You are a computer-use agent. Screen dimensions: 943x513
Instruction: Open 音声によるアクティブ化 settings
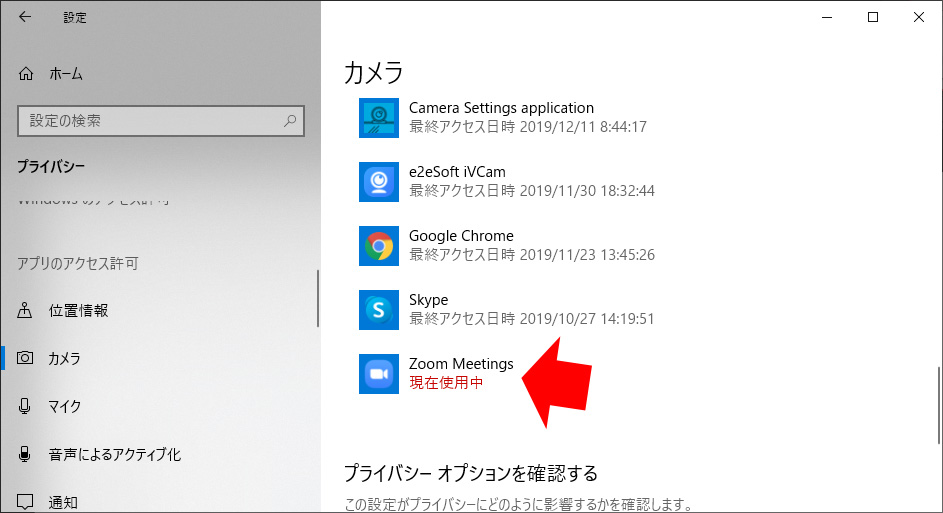click(x=114, y=454)
